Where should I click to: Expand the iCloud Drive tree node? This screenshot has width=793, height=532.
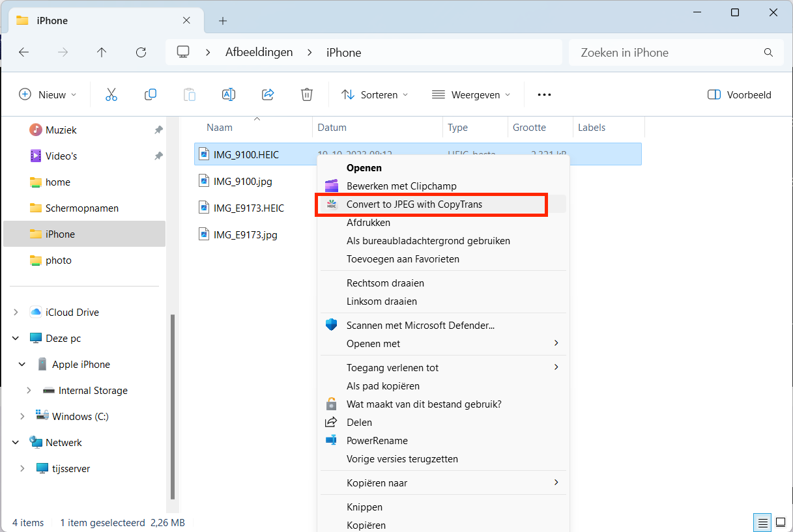16,313
